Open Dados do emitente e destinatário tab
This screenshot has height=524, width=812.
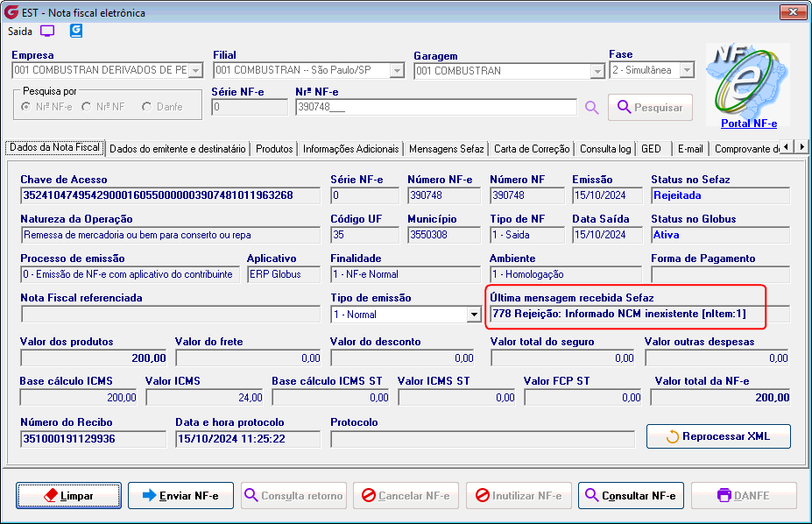pyautogui.click(x=178, y=149)
